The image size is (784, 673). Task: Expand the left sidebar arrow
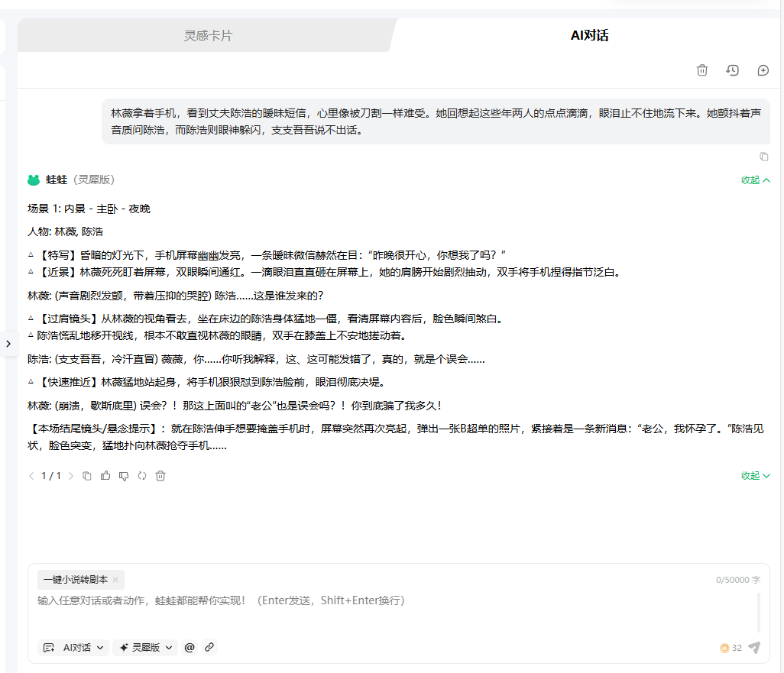tap(8, 344)
